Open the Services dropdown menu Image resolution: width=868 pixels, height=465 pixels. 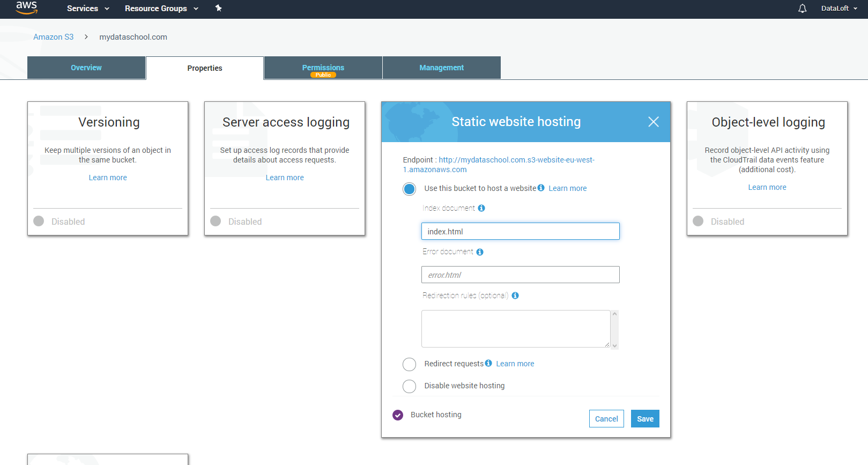point(88,9)
